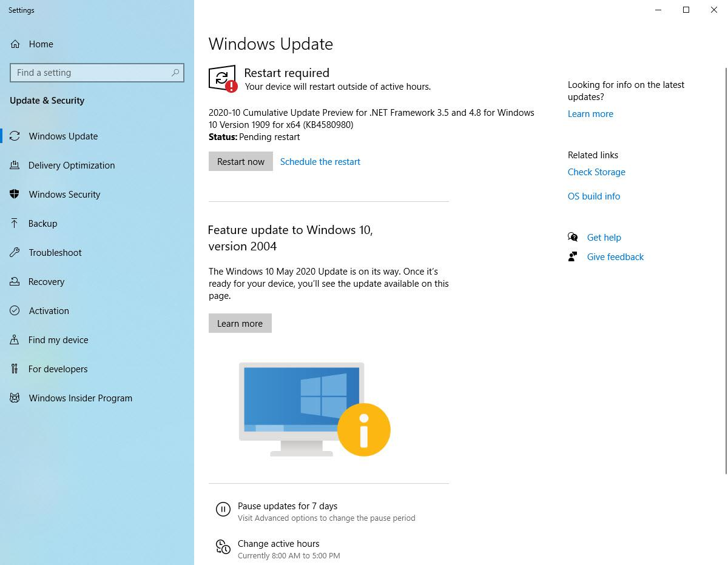Click the Backup arrow icon
The image size is (728, 565).
click(x=15, y=224)
